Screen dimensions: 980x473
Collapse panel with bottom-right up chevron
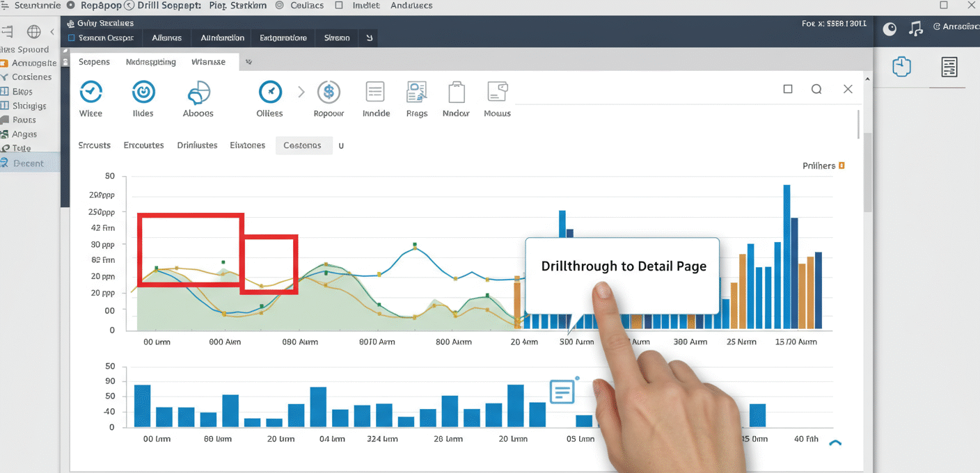point(835,442)
